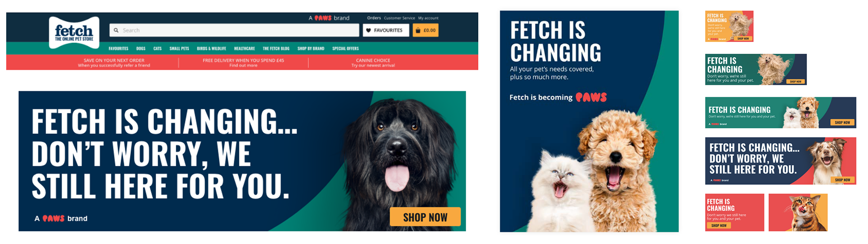Click the PAWS logo on the large banner
Screen dimensions: 868x244
pyautogui.click(x=53, y=218)
